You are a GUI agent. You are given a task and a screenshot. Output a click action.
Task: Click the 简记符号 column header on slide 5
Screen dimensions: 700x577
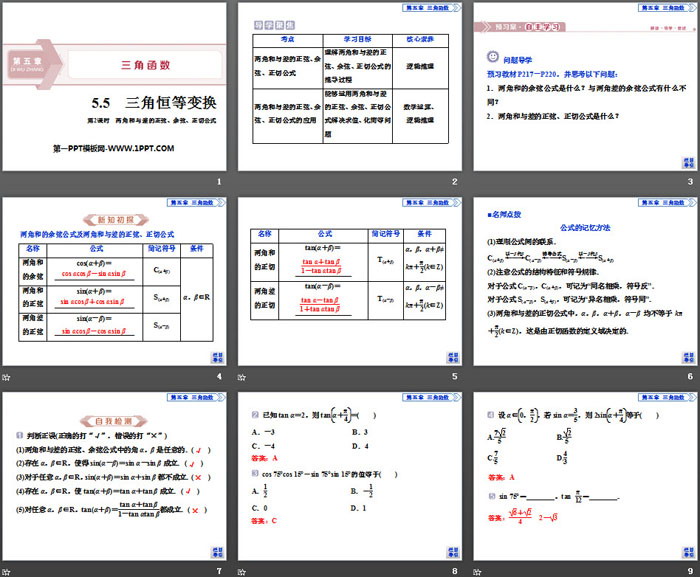click(386, 234)
